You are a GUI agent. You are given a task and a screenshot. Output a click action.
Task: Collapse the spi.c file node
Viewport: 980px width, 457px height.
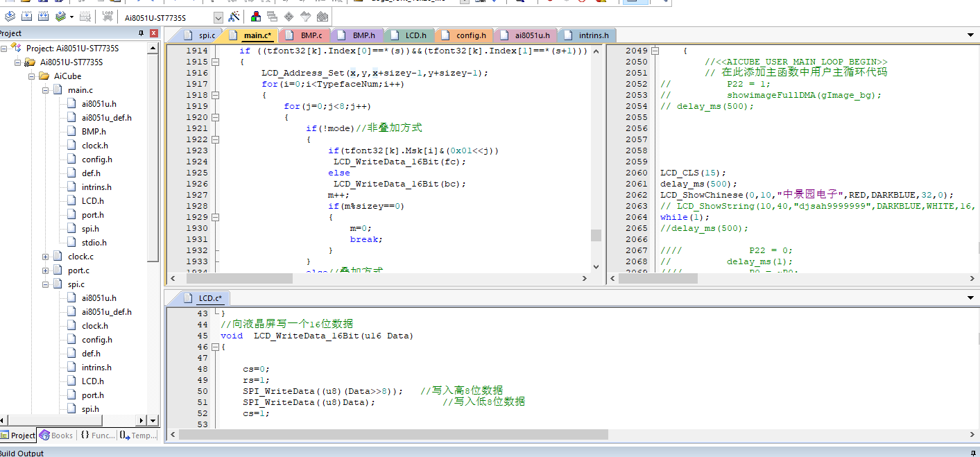(46, 284)
